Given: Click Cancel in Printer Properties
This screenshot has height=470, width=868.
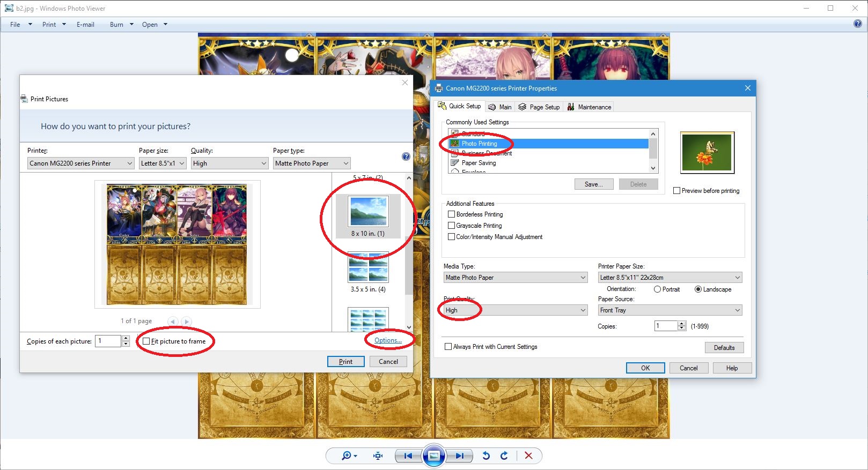Looking at the screenshot, I should [689, 368].
